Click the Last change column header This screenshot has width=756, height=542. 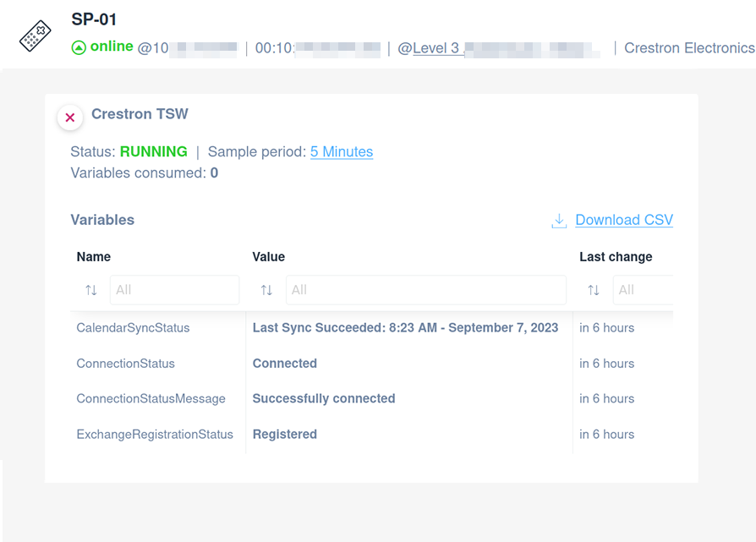(616, 256)
